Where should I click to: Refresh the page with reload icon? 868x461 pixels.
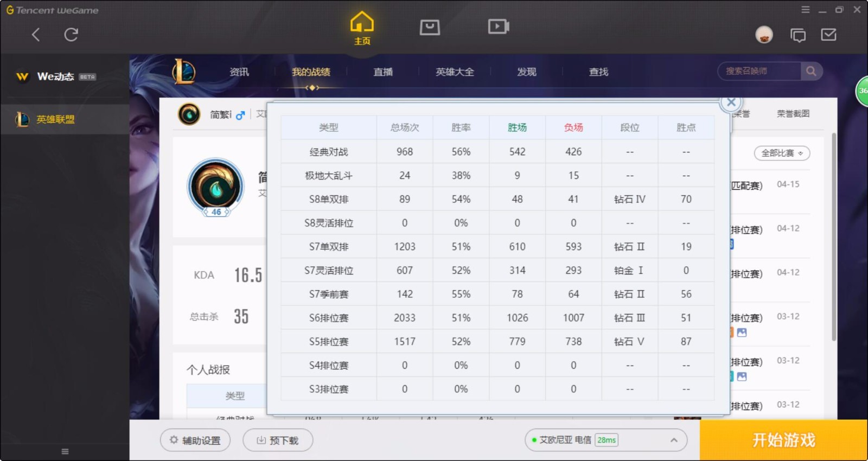pos(71,35)
